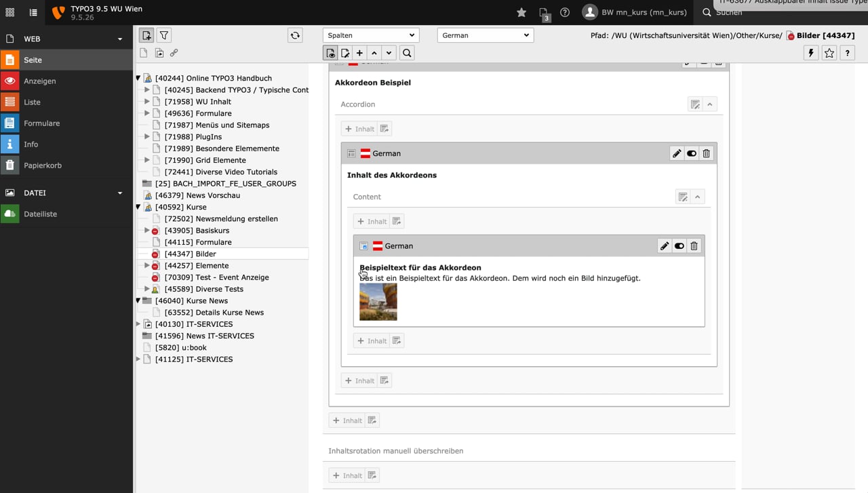Collapse the [46040] Kurse News node
868x493 pixels.
(x=138, y=300)
